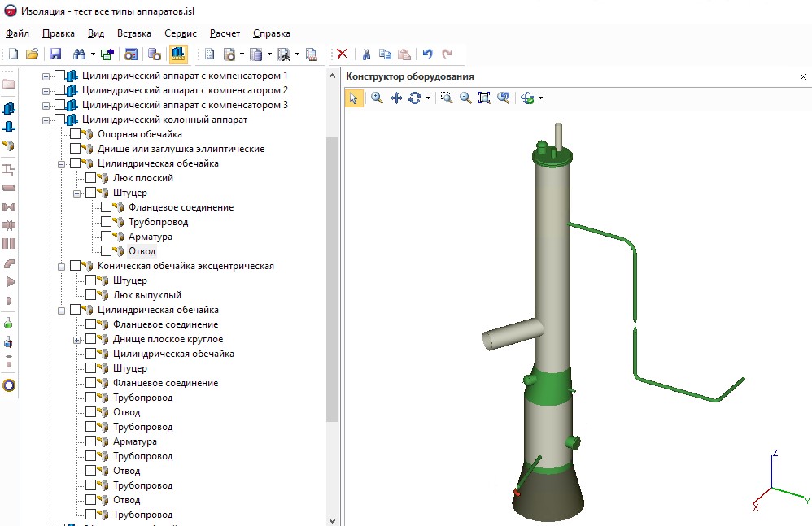Viewport: 812px width, 526px height.
Task: Open dropdown arrow next to binoculars icon
Action: coord(93,54)
